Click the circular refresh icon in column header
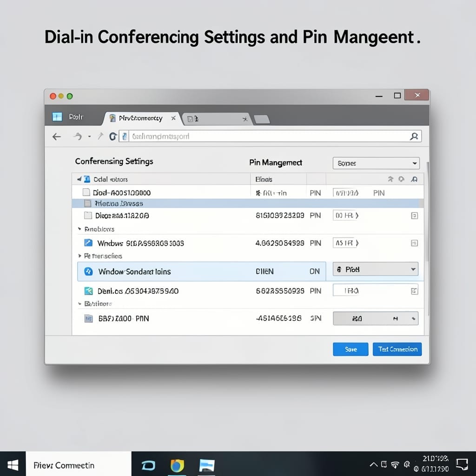 pos(402,179)
